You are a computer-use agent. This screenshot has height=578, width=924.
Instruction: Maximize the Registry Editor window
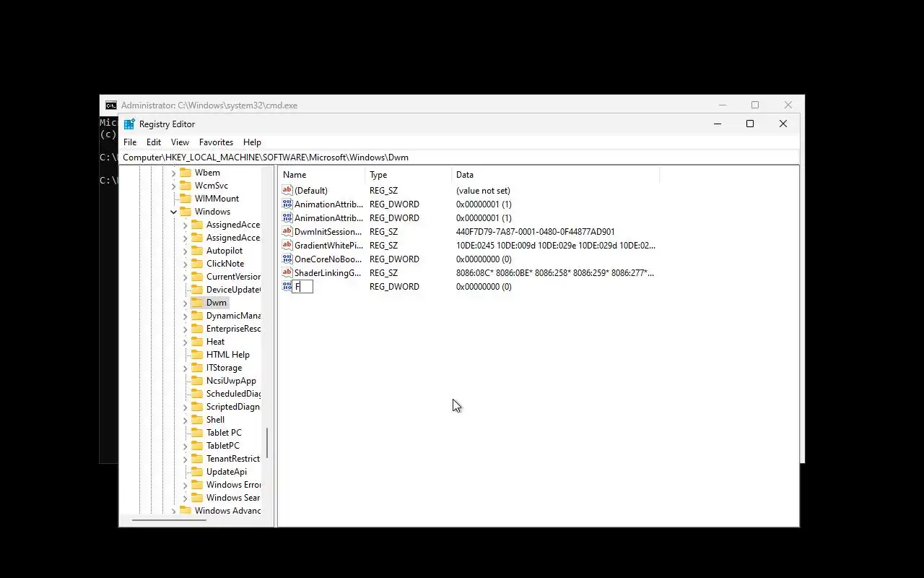pyautogui.click(x=750, y=124)
